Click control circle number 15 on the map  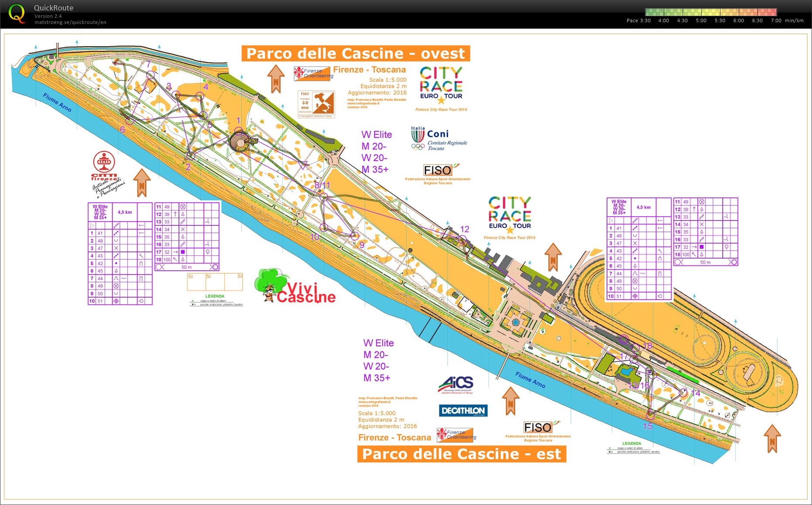point(650,414)
